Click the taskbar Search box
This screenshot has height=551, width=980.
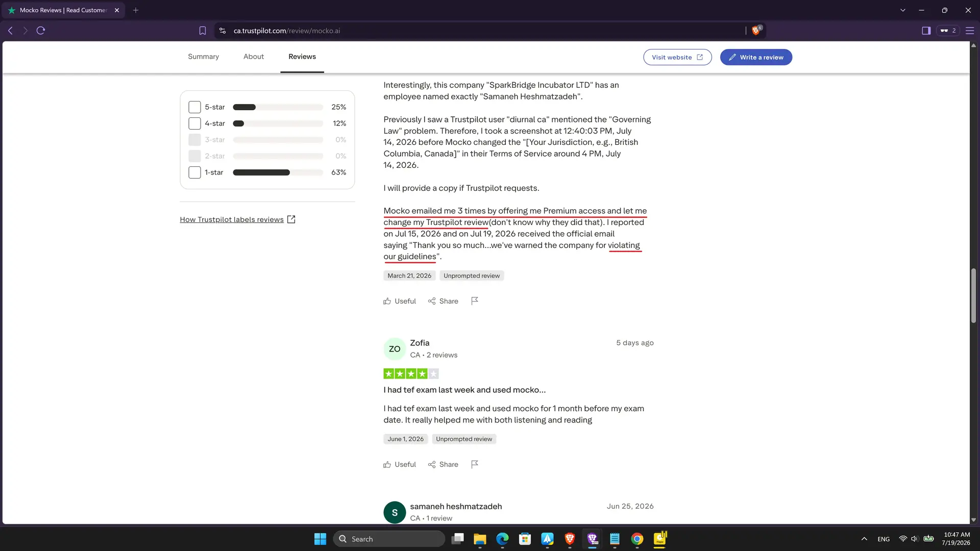[389, 539]
